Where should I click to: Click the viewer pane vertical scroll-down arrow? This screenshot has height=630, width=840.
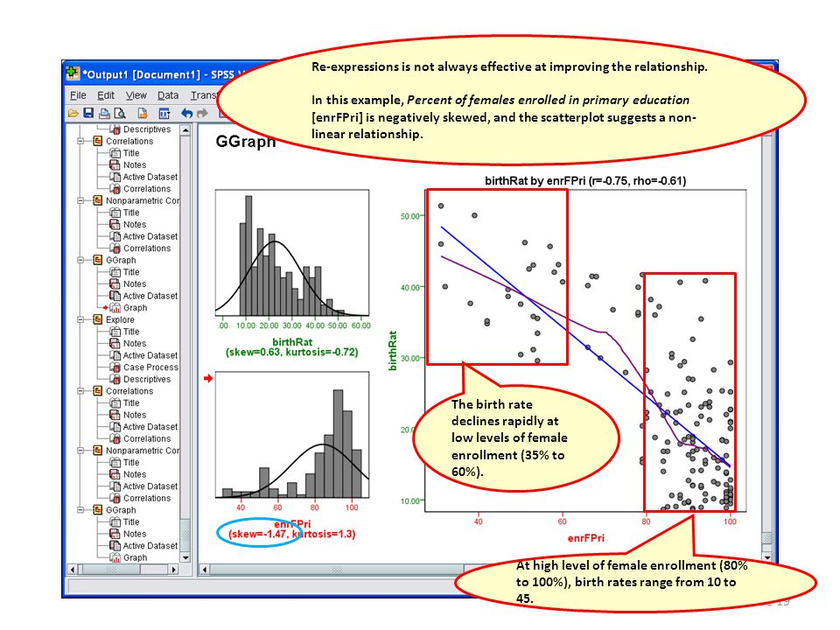pos(767,557)
